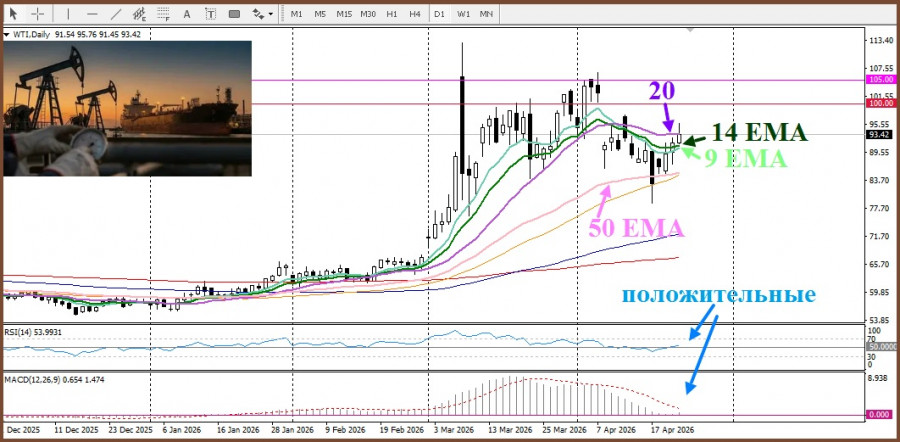Click the '6 Jan 2026' date label
The height and width of the screenshot is (442, 900).
[x=184, y=429]
